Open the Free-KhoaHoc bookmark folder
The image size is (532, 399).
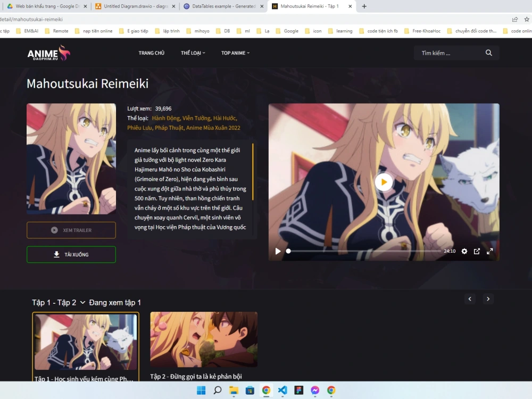pyautogui.click(x=422, y=31)
